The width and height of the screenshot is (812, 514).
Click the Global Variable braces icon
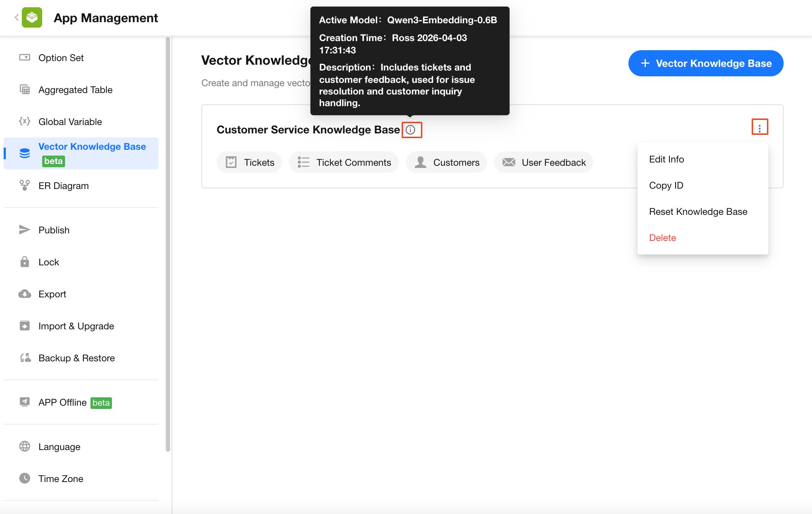[x=24, y=121]
